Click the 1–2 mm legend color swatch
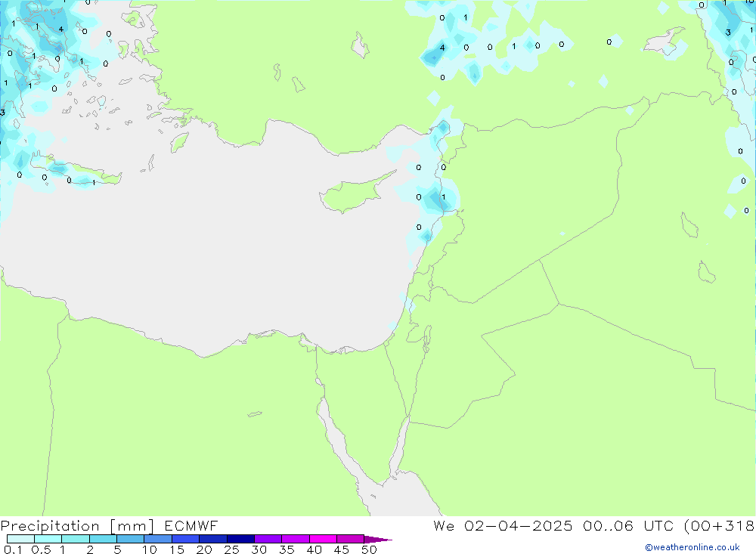 75,539
